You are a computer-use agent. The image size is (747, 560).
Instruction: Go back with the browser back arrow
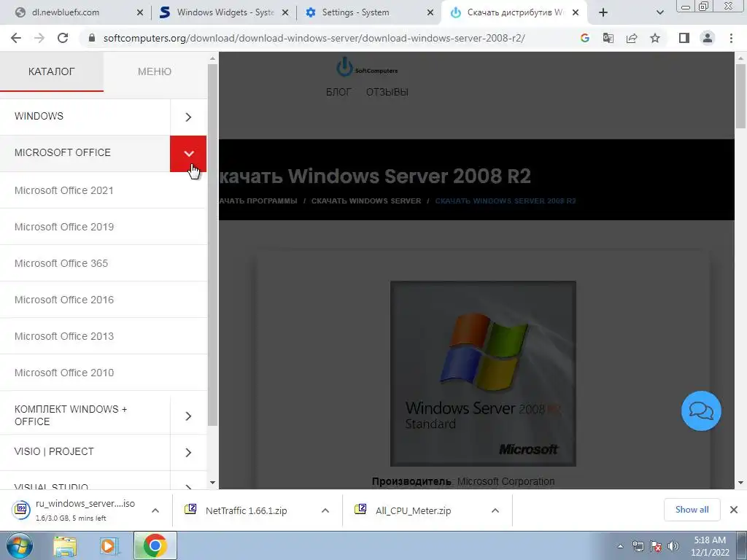click(16, 38)
